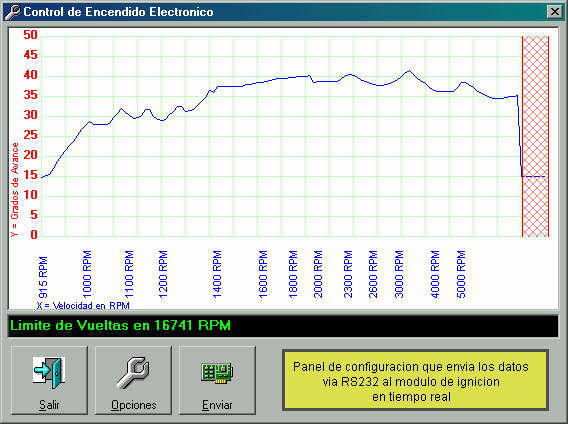Click the yellow RS232 information panel

pyautogui.click(x=415, y=380)
